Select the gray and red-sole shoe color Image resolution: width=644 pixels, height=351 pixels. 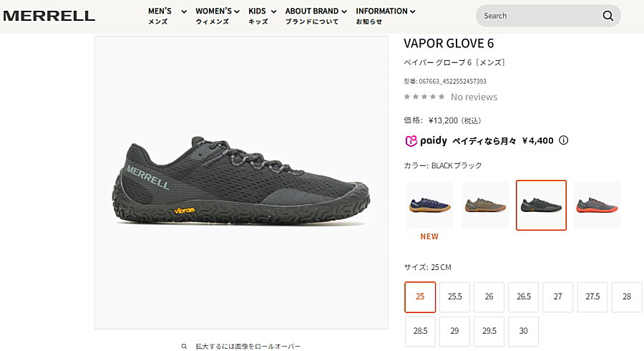(597, 205)
